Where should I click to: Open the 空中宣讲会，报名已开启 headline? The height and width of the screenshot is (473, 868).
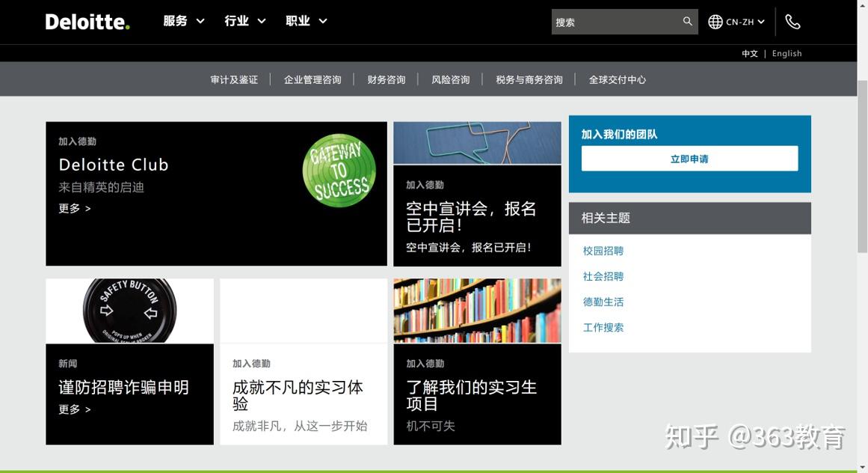pyautogui.click(x=471, y=216)
